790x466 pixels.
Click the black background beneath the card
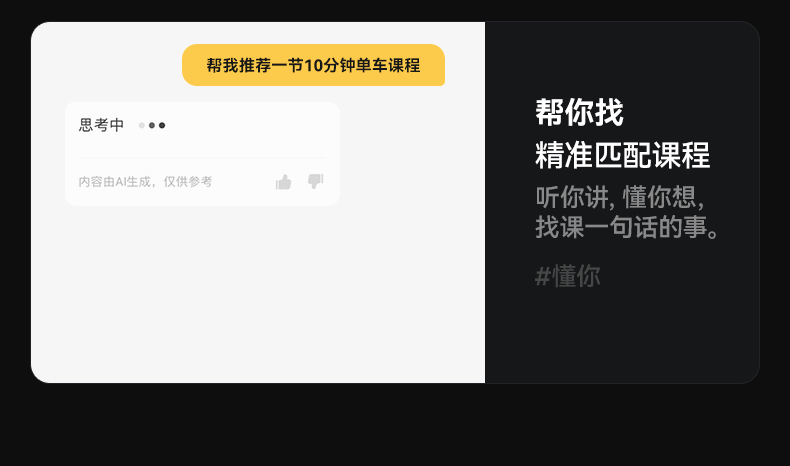[x=395, y=426]
